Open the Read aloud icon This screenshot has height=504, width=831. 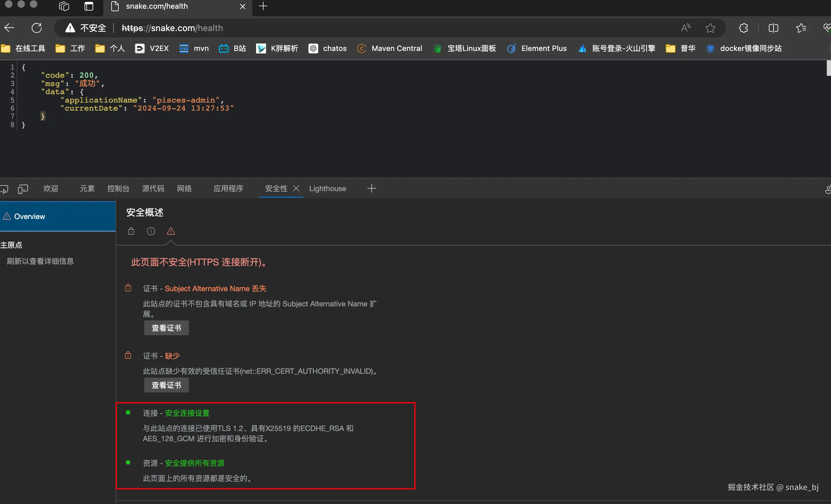(685, 28)
